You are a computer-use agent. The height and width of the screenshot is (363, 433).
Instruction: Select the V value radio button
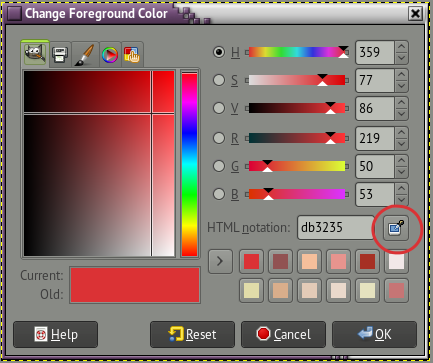[x=219, y=108]
